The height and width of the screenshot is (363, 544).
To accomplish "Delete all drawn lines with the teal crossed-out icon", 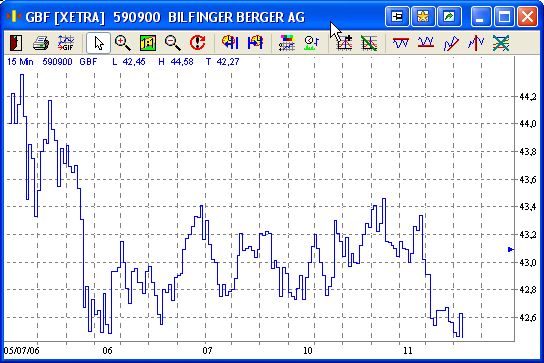I will click(x=501, y=43).
